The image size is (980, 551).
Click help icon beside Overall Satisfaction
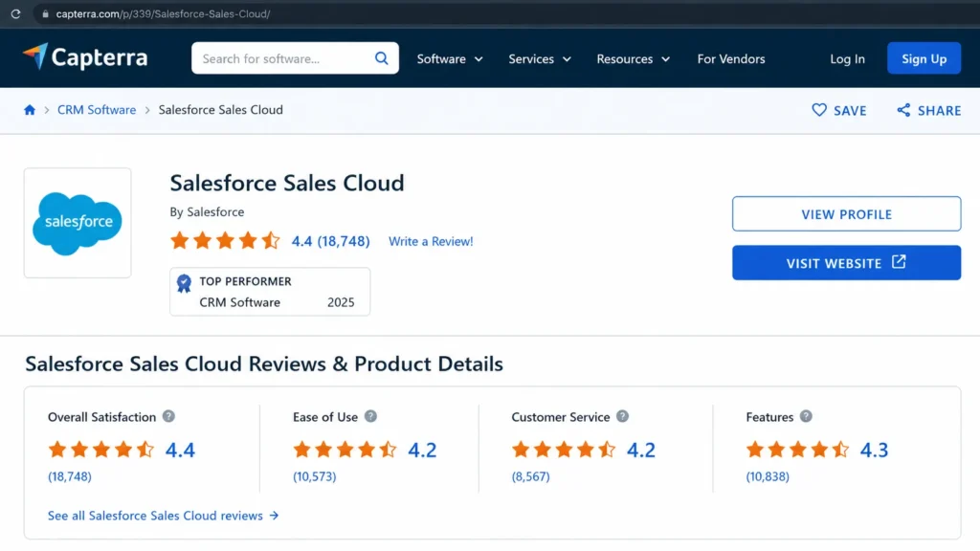click(168, 417)
